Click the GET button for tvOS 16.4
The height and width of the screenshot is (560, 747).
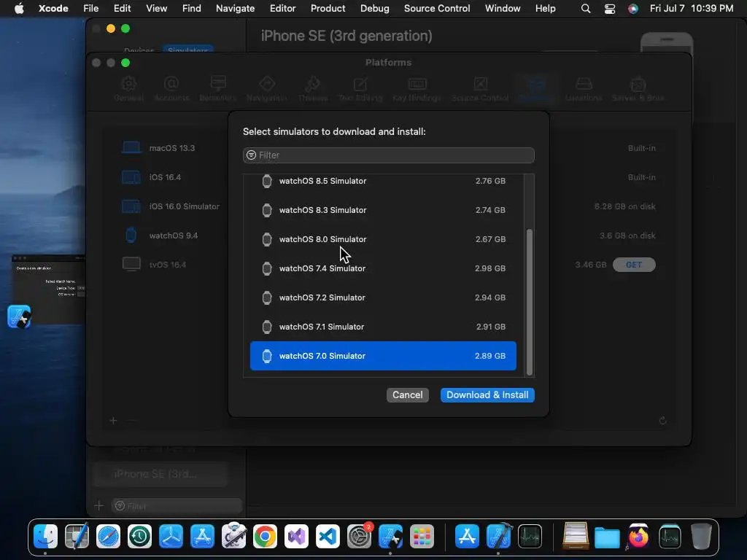tap(634, 265)
